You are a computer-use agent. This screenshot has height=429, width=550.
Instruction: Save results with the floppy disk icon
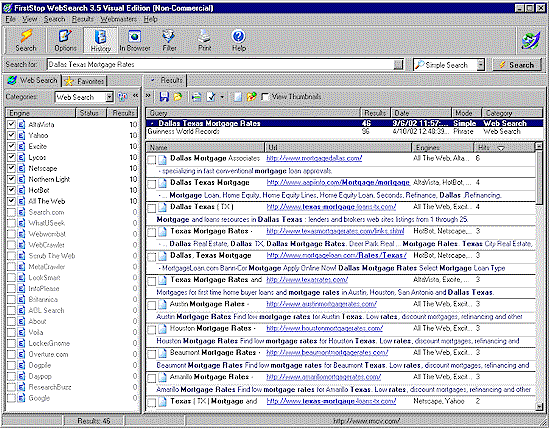click(164, 97)
